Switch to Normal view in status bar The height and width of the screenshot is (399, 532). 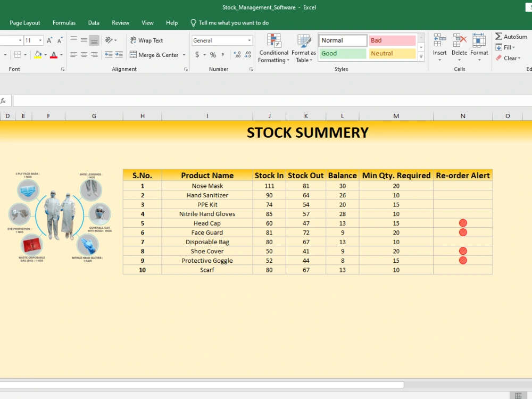tap(518, 396)
